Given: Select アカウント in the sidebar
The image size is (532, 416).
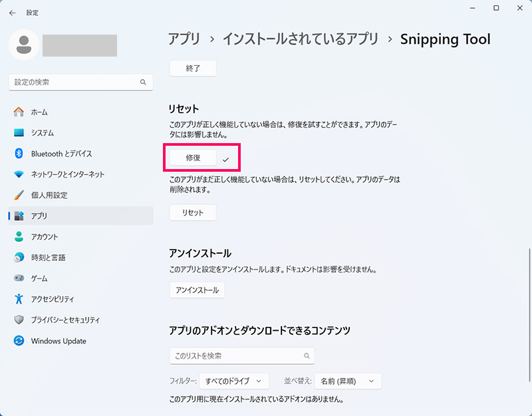Looking at the screenshot, I should click(x=80, y=237).
